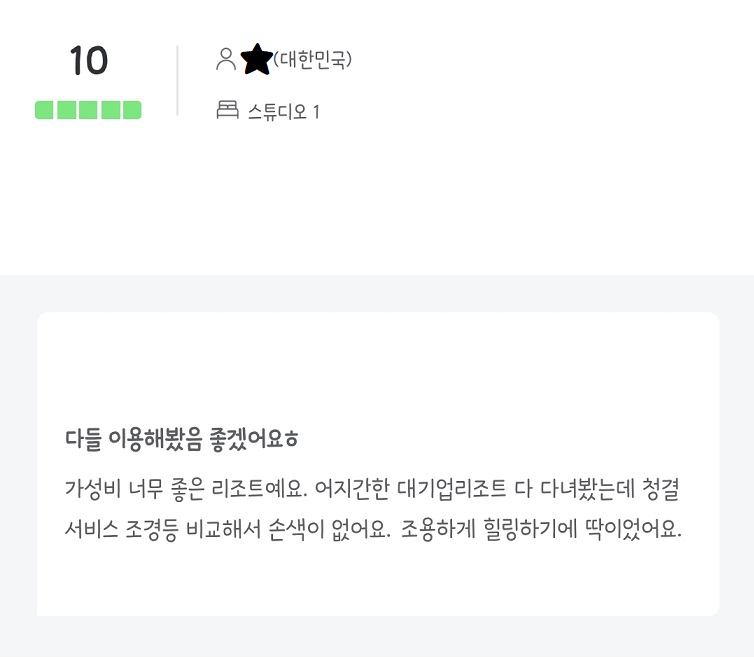Select the first green rating bar segment
The width and height of the screenshot is (754, 658).
click(44, 110)
